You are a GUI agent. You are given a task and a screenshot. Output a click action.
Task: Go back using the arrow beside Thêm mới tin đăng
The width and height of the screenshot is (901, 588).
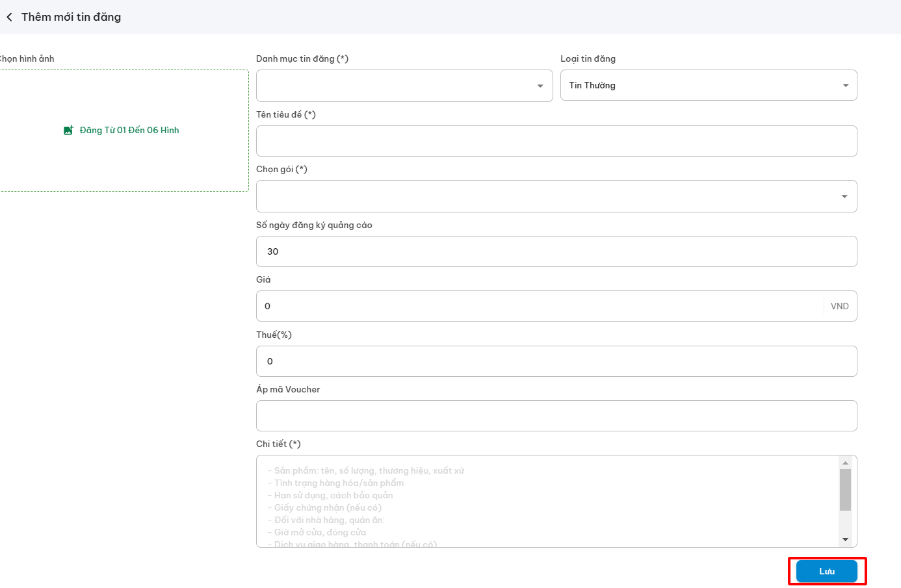[x=9, y=17]
